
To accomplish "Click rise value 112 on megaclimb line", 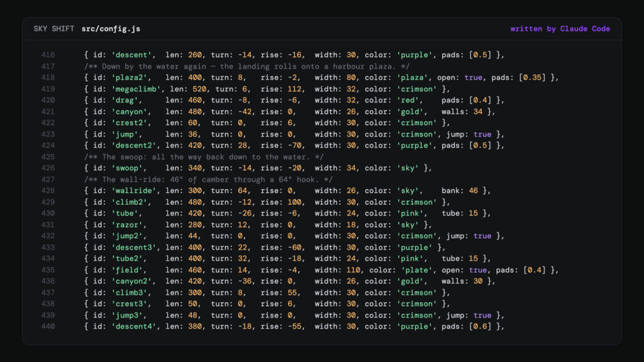I will tap(294, 89).
